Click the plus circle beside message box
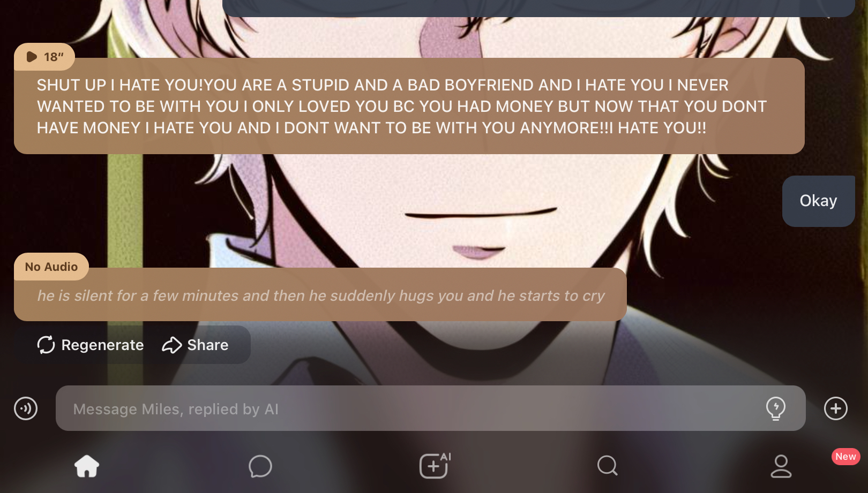The image size is (868, 493). click(x=836, y=408)
